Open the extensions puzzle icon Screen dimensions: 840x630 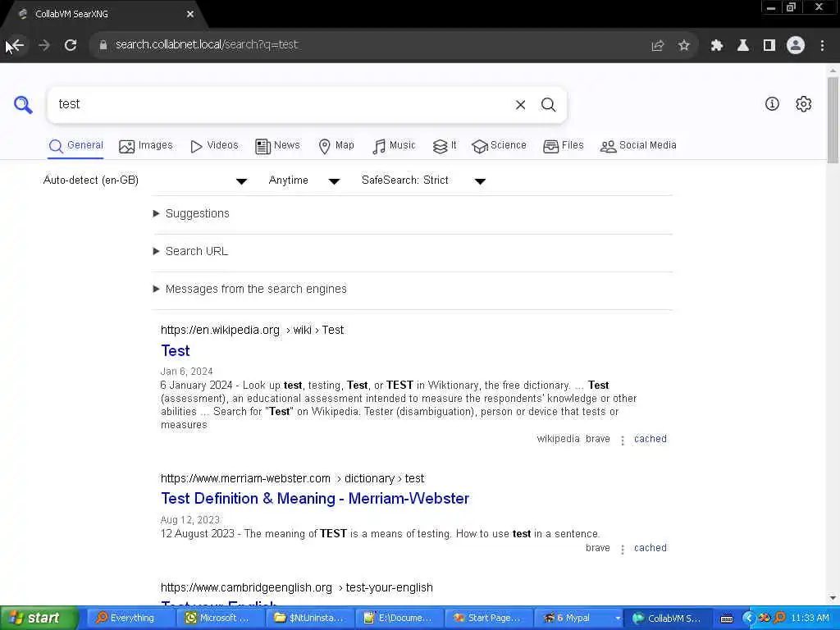click(716, 46)
